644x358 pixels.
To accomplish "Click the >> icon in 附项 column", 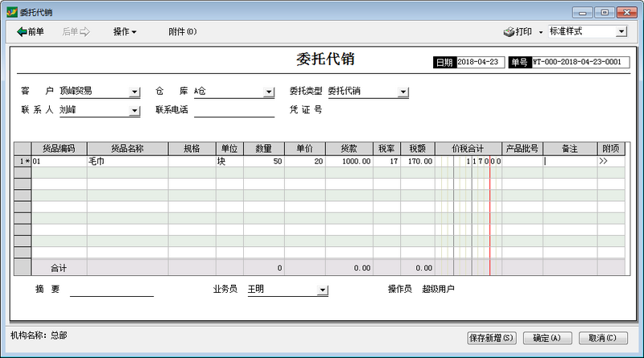I will 603,162.
